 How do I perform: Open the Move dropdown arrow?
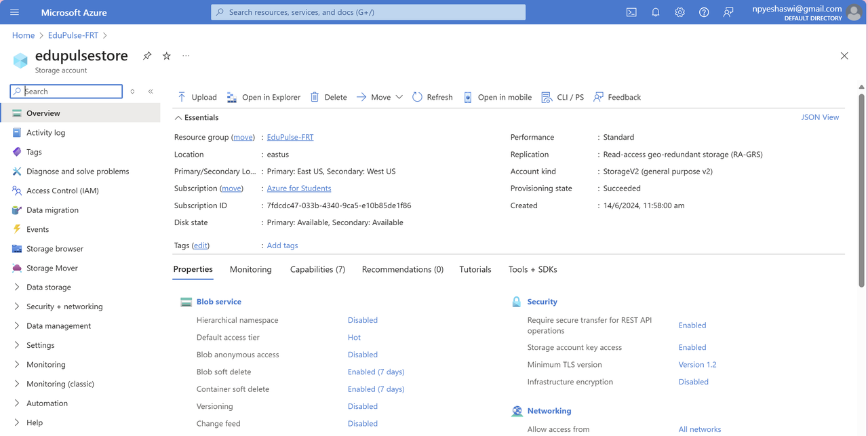pos(399,97)
